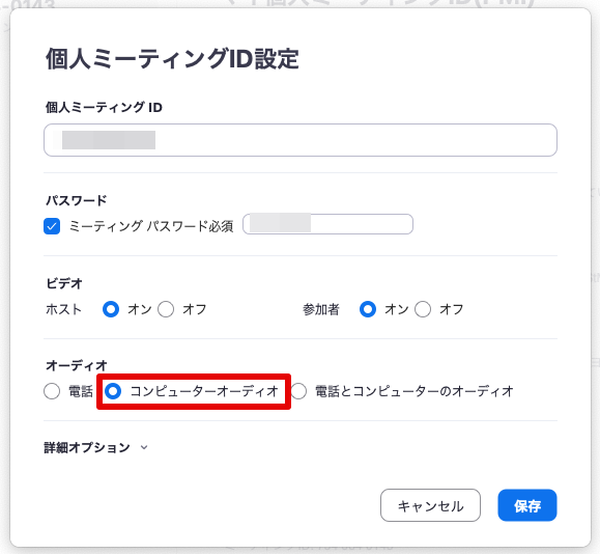This screenshot has height=554, width=600.
Task: Click the 個人ミーティングID設定 dialog title
Action: (172, 59)
